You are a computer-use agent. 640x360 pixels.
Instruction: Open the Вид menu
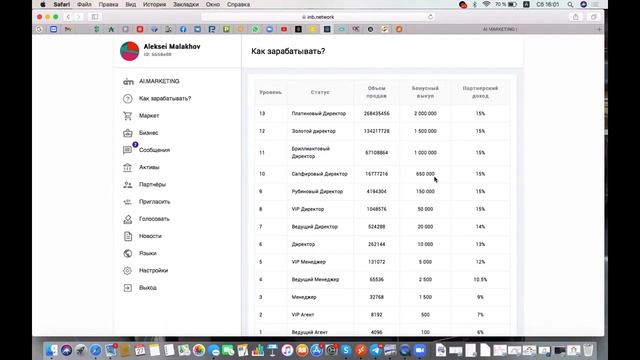131,4
